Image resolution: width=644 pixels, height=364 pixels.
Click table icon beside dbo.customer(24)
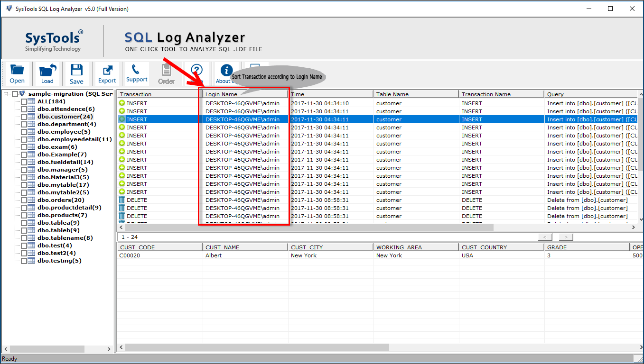coord(32,117)
